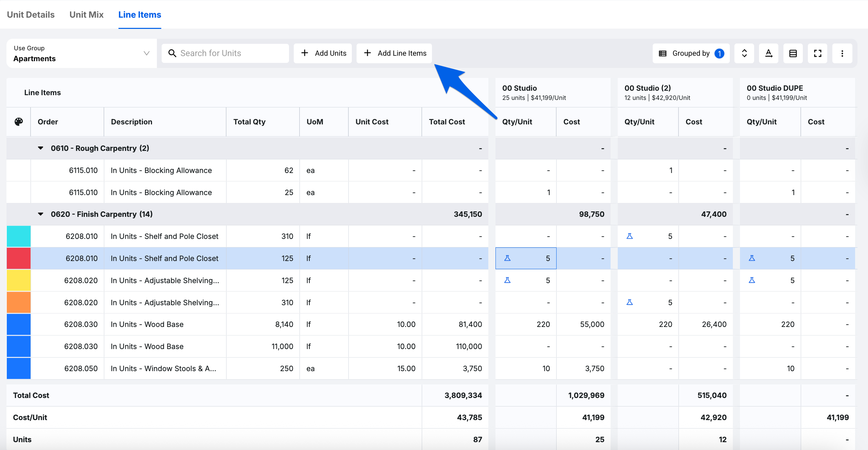Viewport: 868px width, 450px height.
Task: Open the Use Group Apartments dropdown
Action: tap(82, 53)
